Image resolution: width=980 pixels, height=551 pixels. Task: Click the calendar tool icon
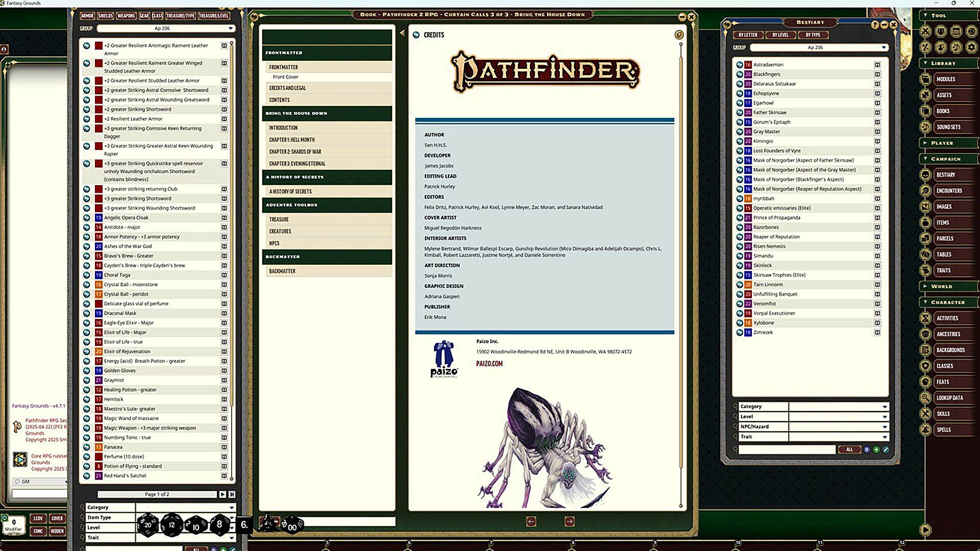tap(956, 31)
